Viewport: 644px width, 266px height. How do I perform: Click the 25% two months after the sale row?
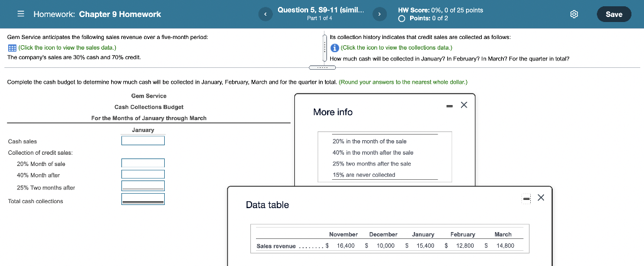click(x=372, y=163)
